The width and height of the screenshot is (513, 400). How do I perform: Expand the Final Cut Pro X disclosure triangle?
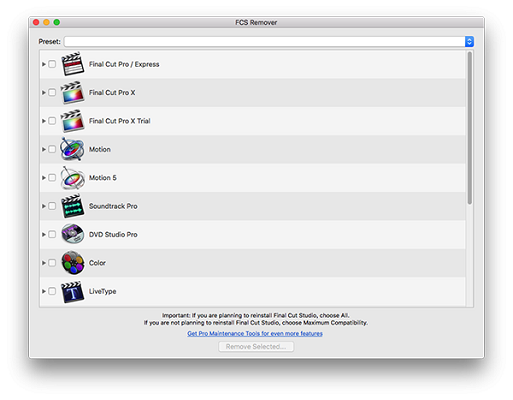click(x=44, y=92)
